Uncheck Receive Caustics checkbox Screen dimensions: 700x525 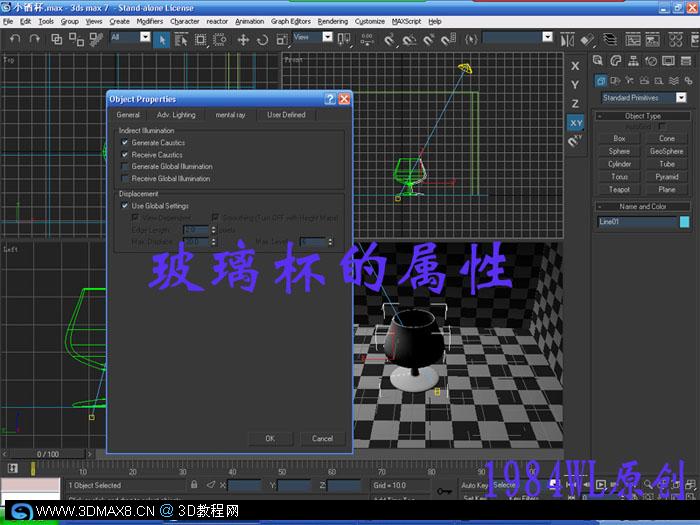[x=125, y=155]
